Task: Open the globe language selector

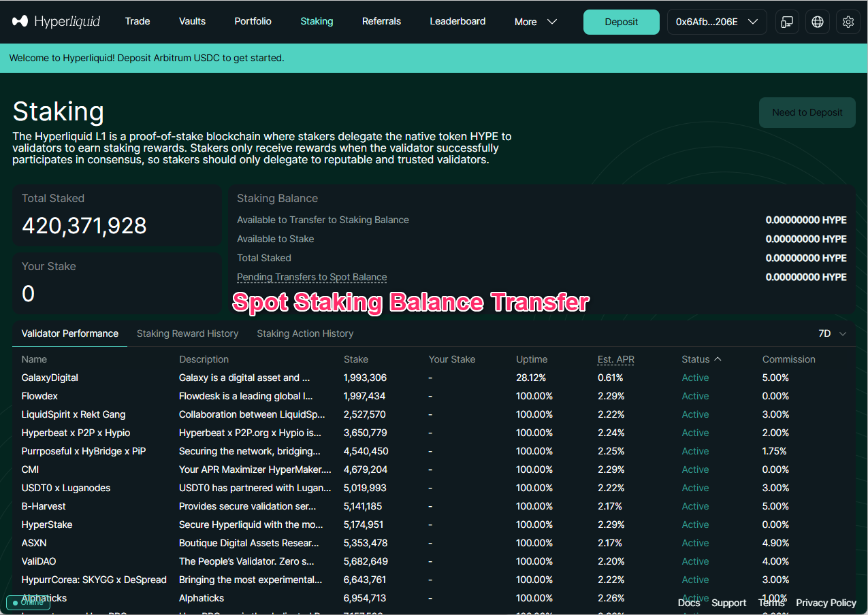Action: coord(818,22)
